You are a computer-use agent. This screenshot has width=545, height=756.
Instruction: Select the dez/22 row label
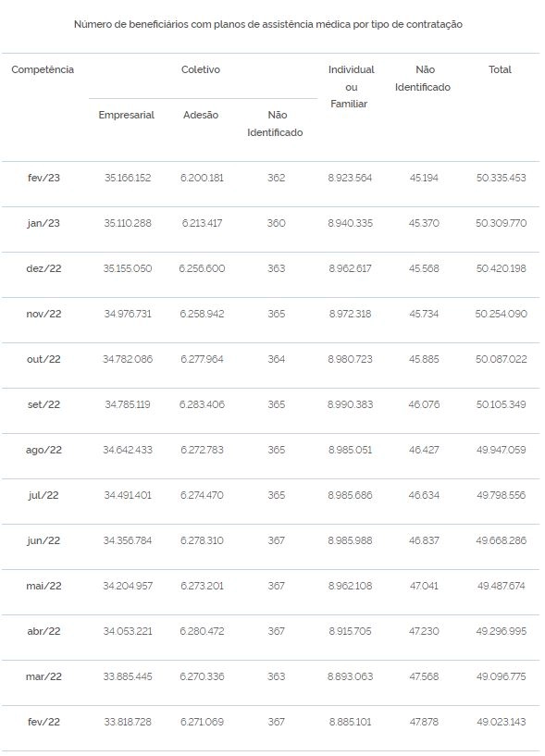point(43,268)
